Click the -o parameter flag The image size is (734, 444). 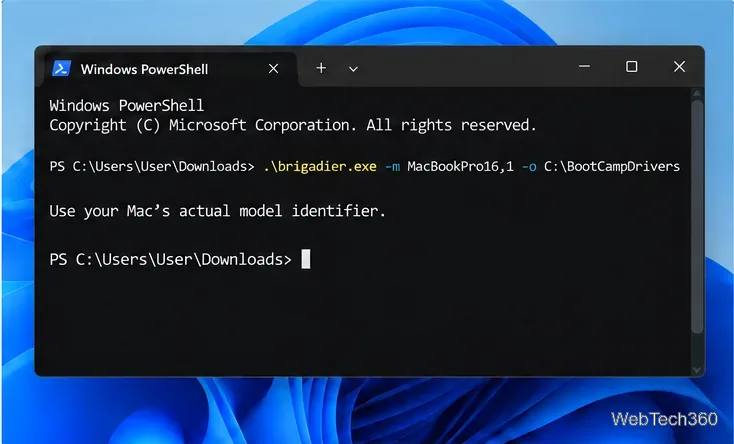529,166
